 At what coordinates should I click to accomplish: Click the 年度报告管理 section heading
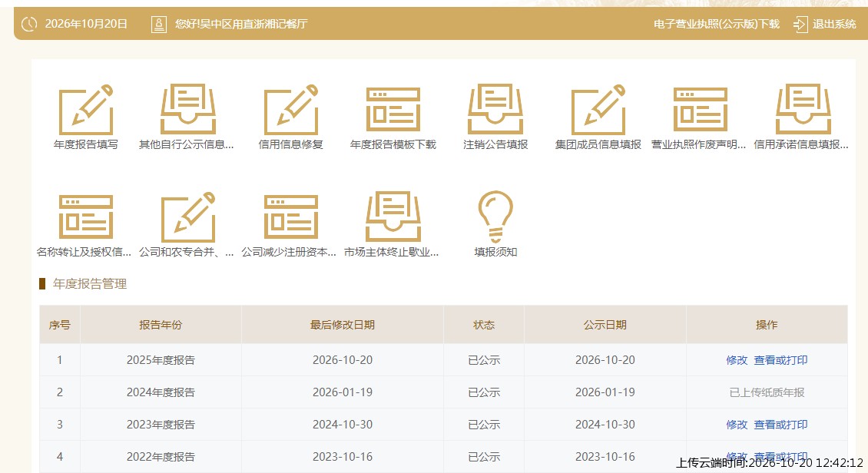pos(90,284)
